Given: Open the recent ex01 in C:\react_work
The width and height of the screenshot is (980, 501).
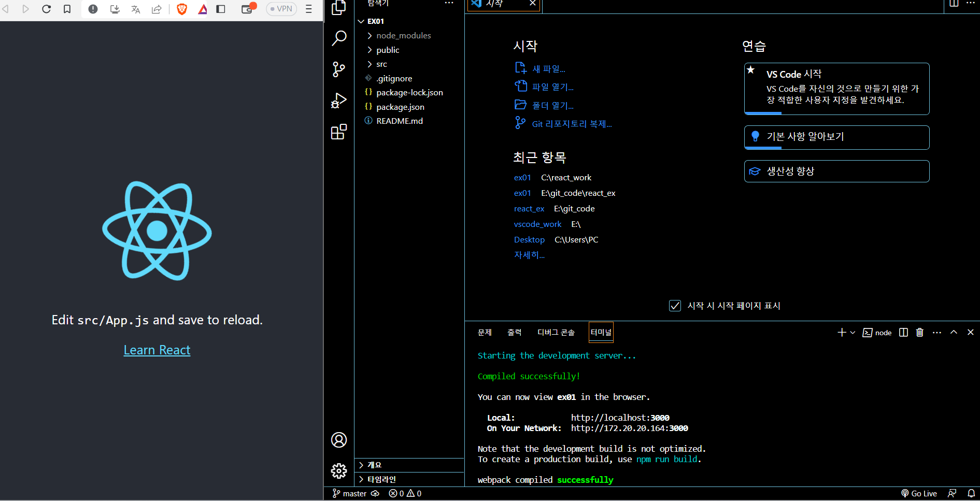Looking at the screenshot, I should pyautogui.click(x=522, y=177).
